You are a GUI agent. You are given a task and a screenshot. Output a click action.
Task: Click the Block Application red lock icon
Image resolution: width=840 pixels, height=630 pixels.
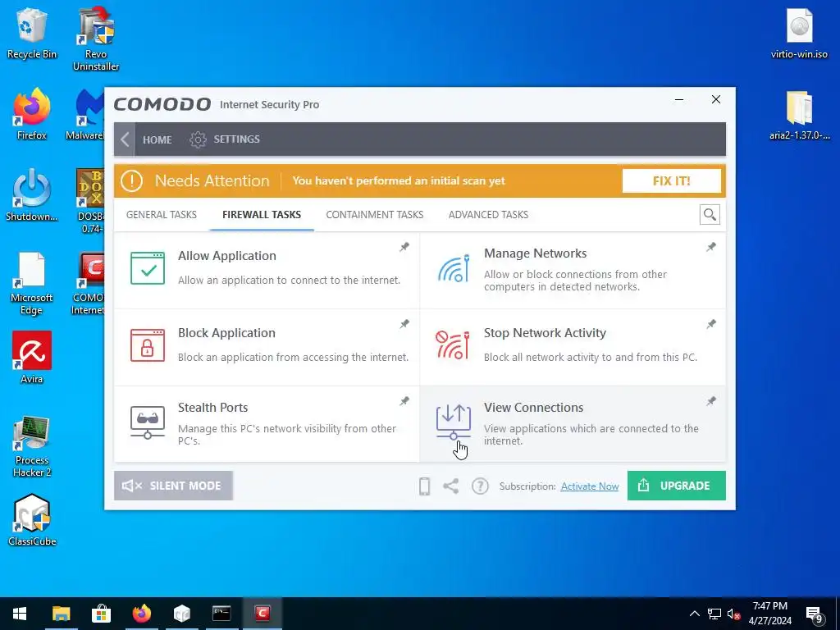point(148,345)
